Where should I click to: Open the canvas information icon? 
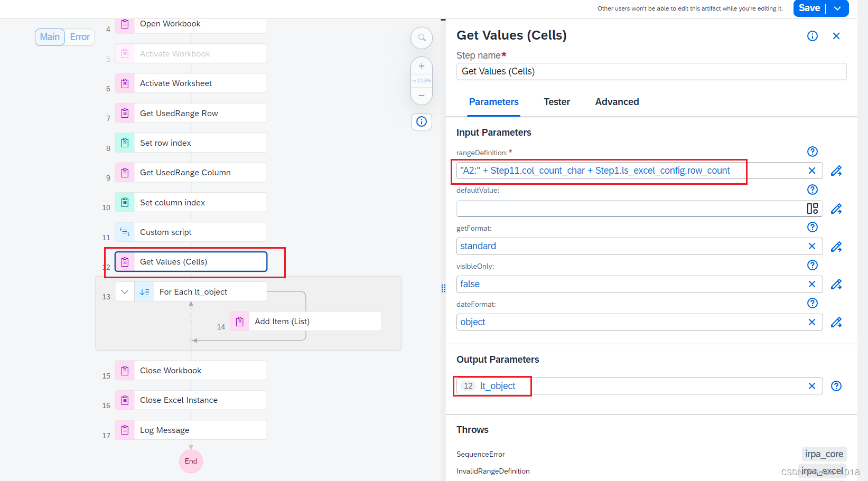(422, 121)
